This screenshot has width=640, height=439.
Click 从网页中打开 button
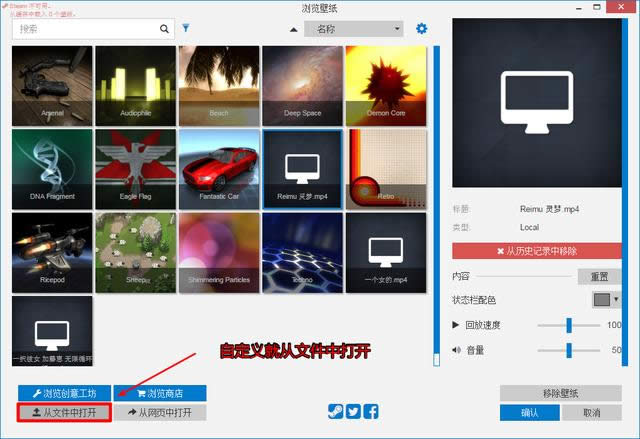coord(160,412)
